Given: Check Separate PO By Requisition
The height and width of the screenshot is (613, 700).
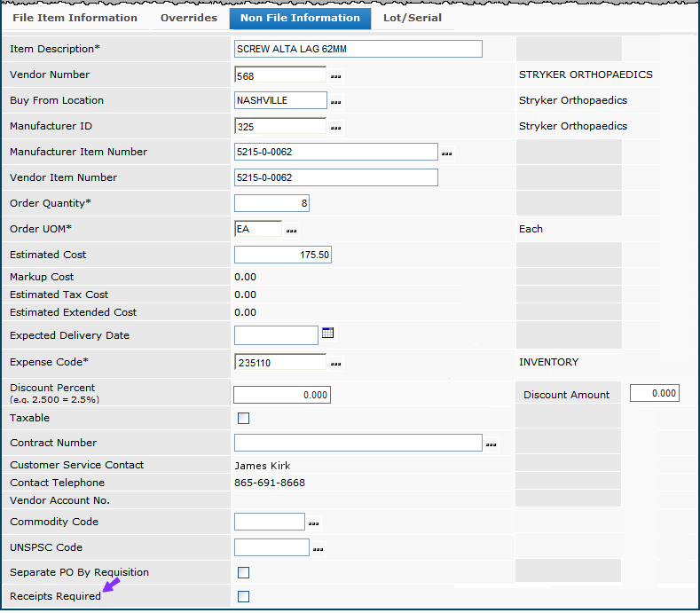Looking at the screenshot, I should [x=244, y=572].
